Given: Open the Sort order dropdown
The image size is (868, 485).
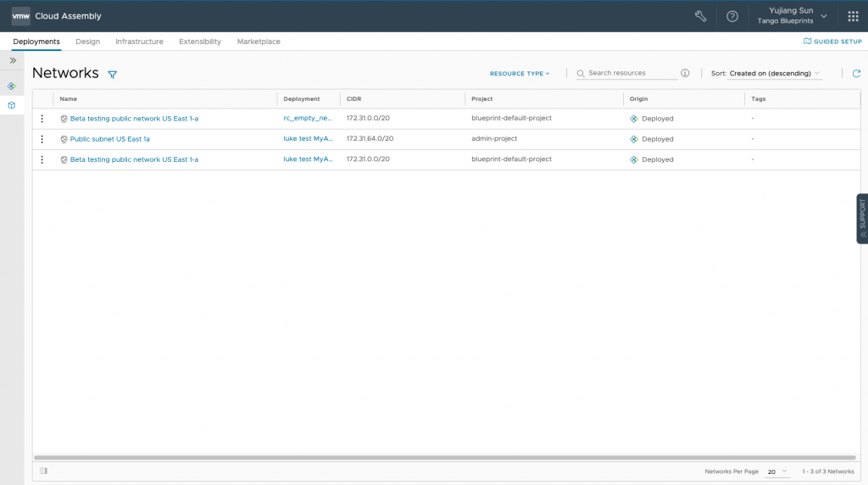Looking at the screenshot, I should [773, 73].
